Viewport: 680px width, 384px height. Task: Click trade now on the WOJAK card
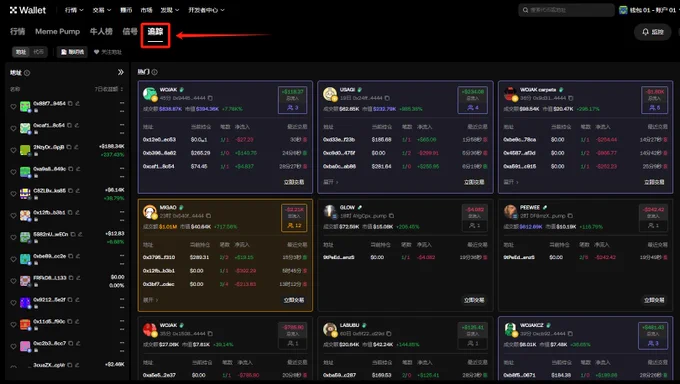tap(294, 182)
